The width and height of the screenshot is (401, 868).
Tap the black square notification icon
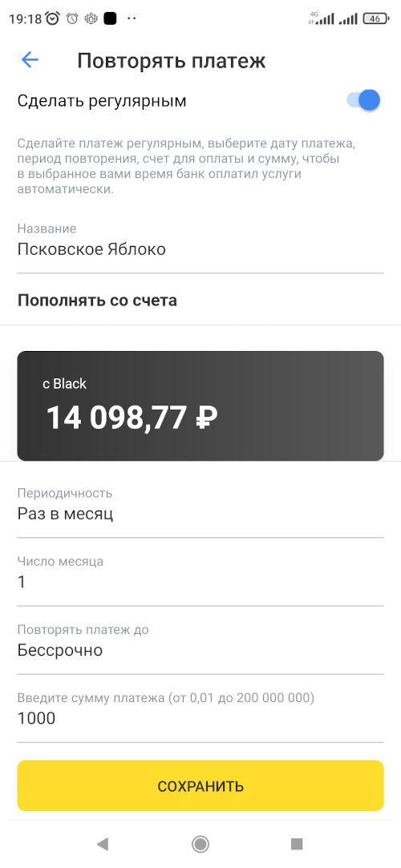(110, 18)
